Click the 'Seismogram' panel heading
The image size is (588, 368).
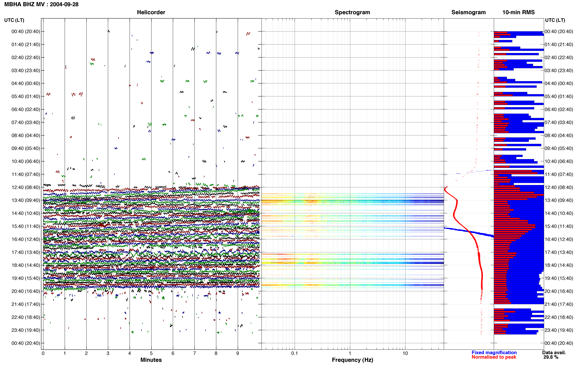(x=468, y=12)
